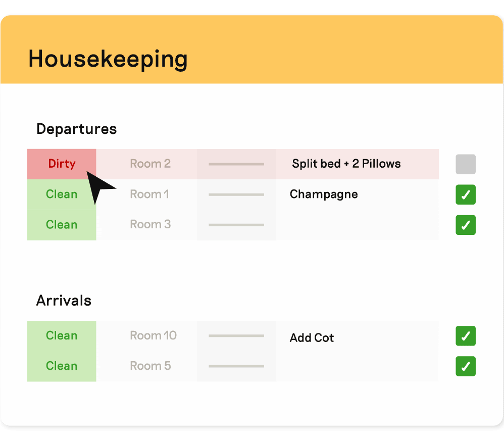Toggle Room 5's Clean status badge
The height and width of the screenshot is (441, 504).
tap(61, 366)
